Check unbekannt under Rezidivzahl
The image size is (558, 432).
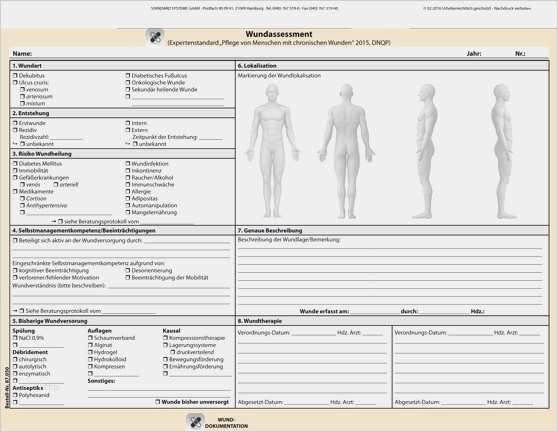point(22,144)
